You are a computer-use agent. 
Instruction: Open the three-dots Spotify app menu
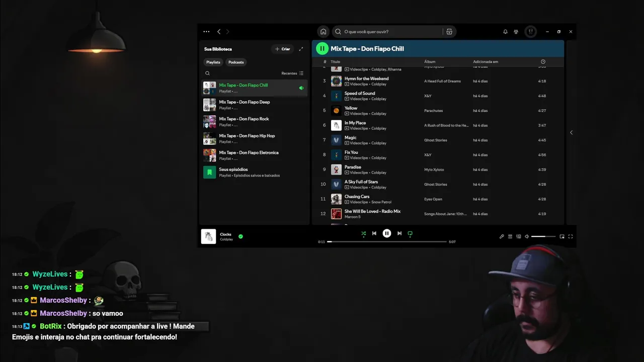click(206, 32)
